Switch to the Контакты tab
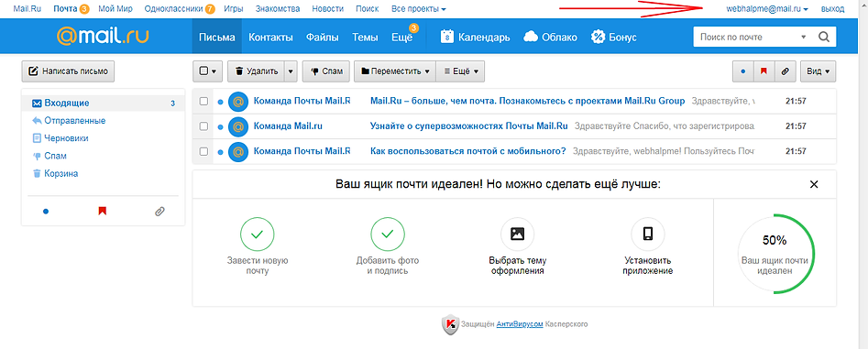This screenshot has width=868, height=349. point(270,37)
